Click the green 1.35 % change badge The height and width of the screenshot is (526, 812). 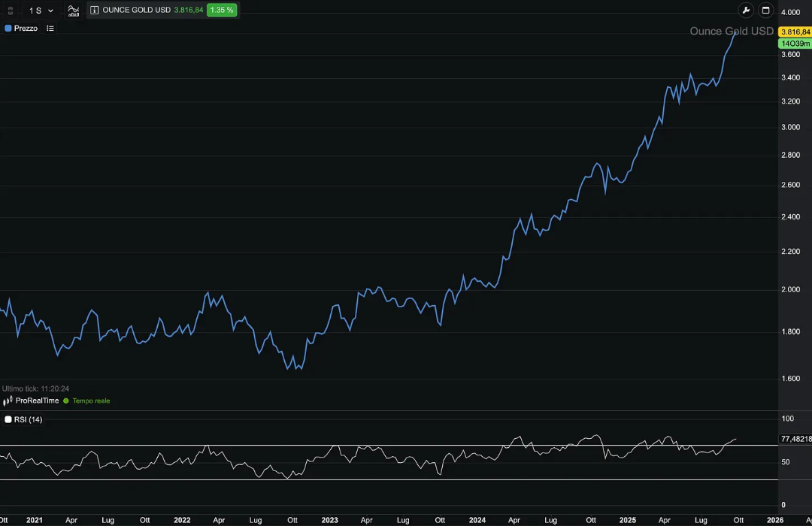pos(222,10)
